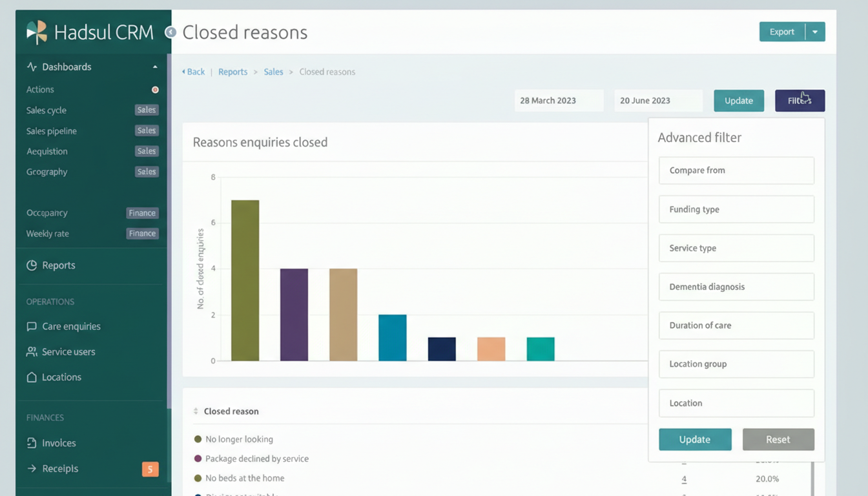The image size is (868, 496).
Task: Open Locations in the sidebar
Action: (61, 377)
